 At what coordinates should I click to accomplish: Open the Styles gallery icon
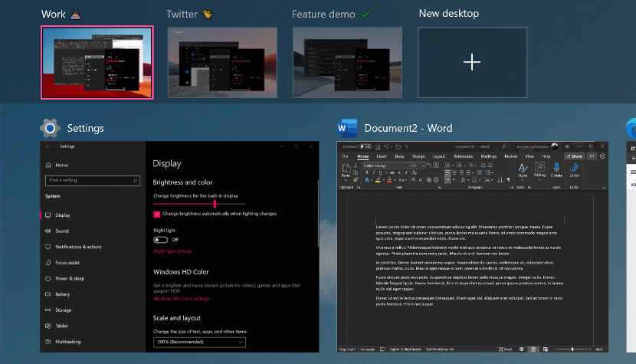click(523, 169)
